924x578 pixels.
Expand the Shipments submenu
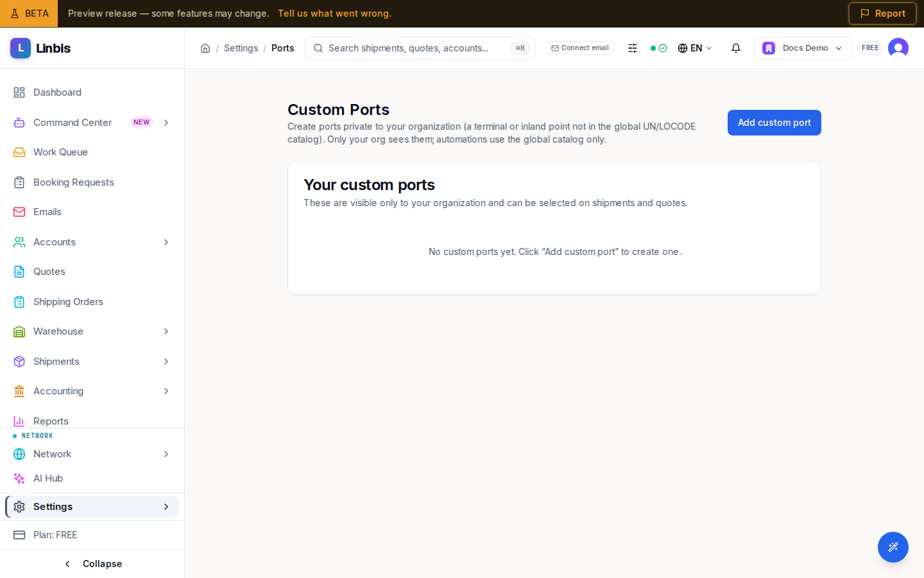click(x=166, y=362)
